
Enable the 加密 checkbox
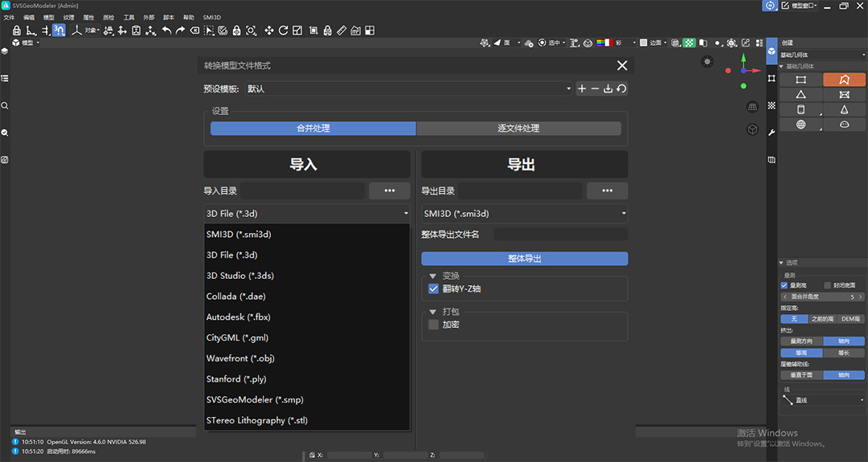pos(433,325)
